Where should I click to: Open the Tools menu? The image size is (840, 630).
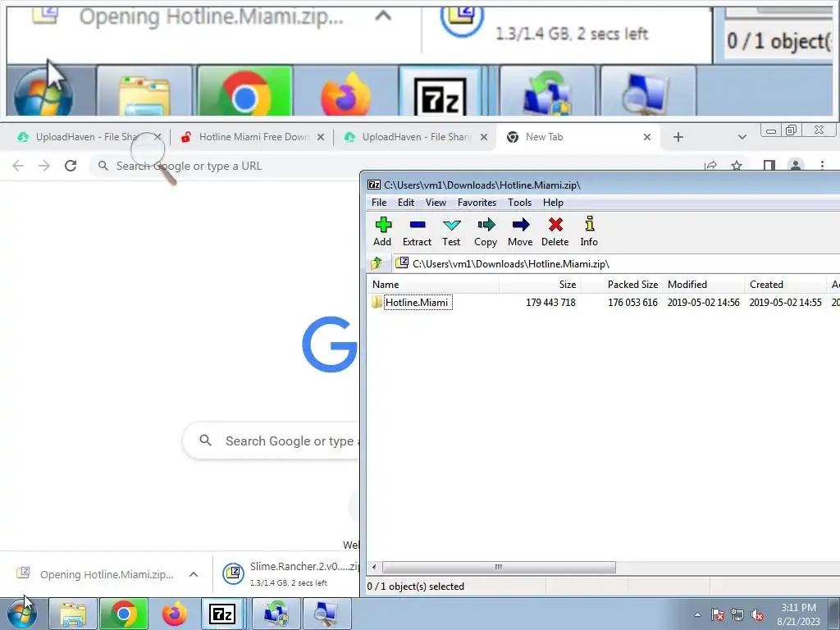pos(519,203)
